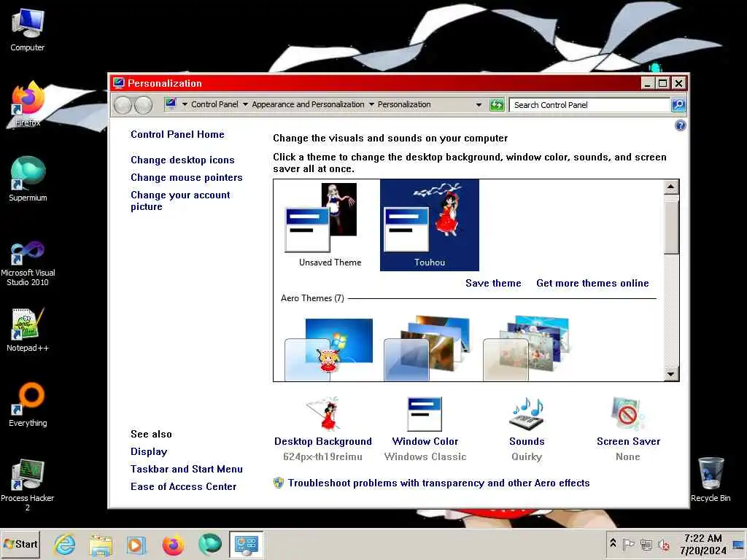This screenshot has width=747, height=560.
Task: Click the green refresh button
Action: (x=497, y=105)
